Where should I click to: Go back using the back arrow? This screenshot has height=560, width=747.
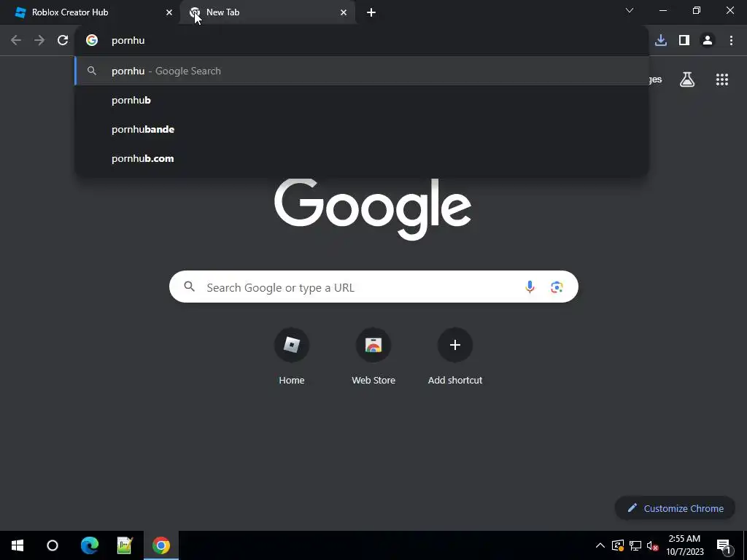click(x=16, y=40)
